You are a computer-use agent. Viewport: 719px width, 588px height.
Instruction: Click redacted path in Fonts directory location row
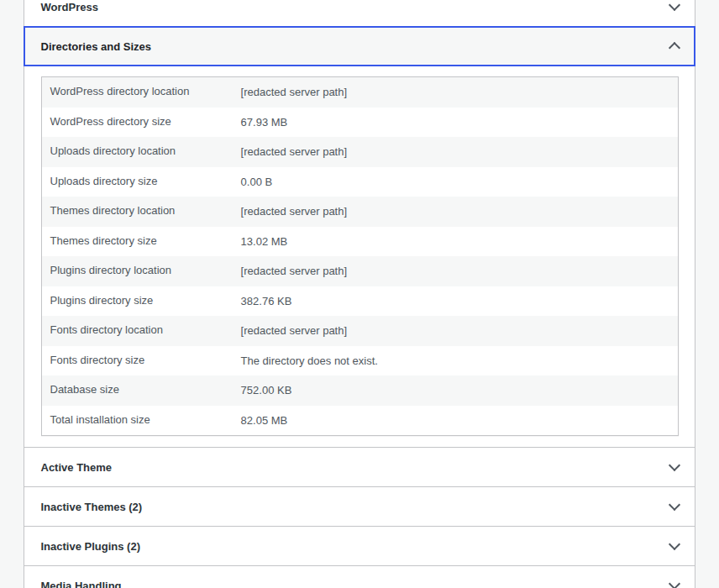tap(293, 331)
